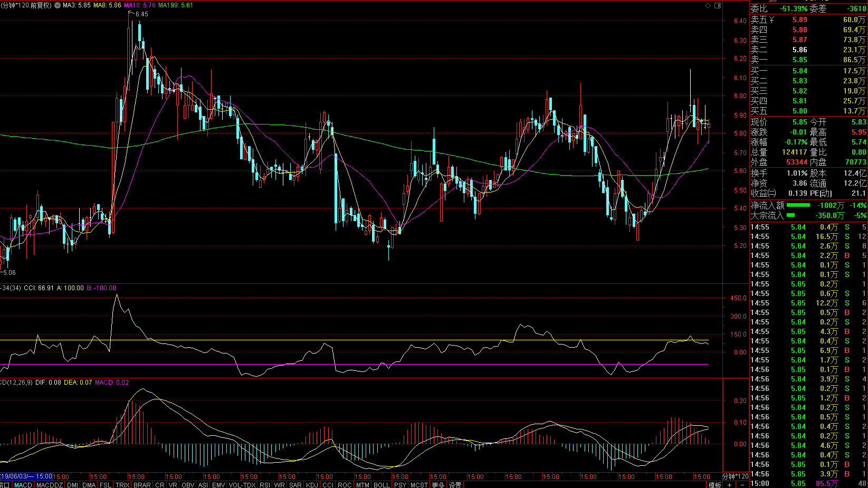Open the EMV indicator tab
This screenshot has width=868, height=488.
tap(218, 485)
